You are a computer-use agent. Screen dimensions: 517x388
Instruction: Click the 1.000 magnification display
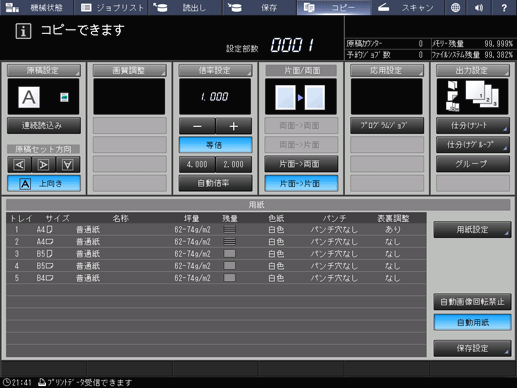pos(215,97)
